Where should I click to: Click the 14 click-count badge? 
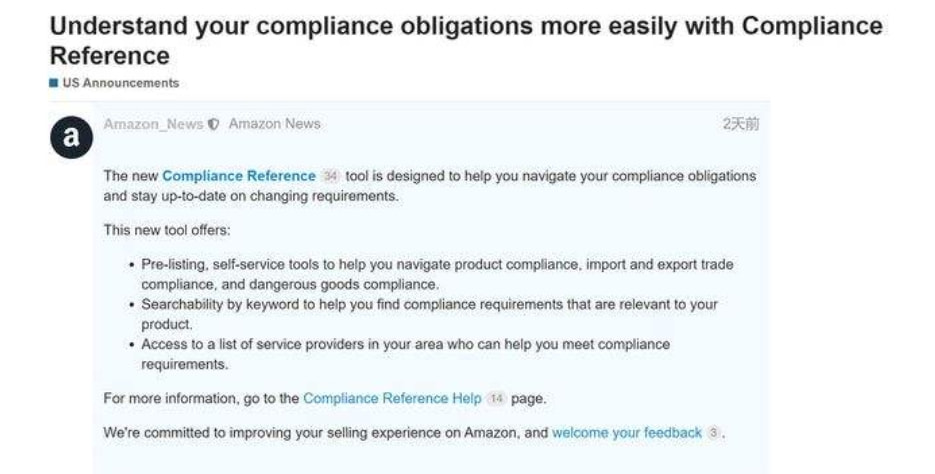point(496,398)
